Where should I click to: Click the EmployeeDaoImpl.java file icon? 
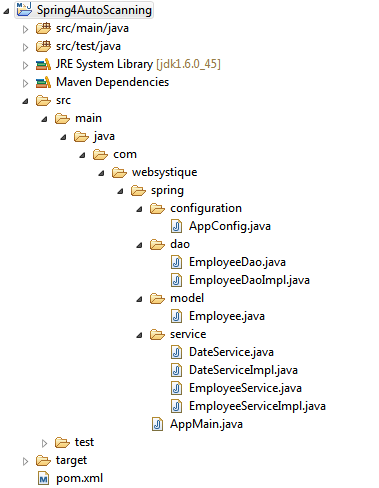[x=176, y=280]
